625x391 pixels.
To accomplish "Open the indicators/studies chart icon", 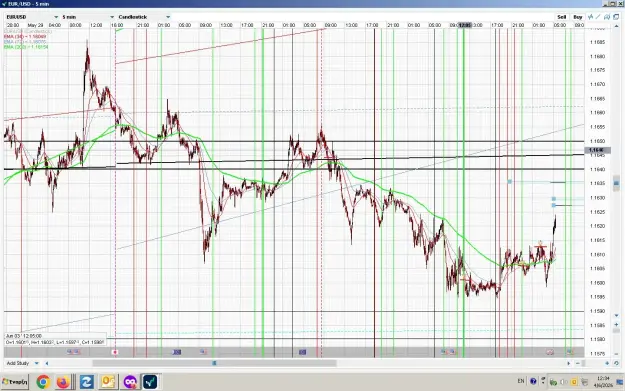I will pyautogui.click(x=591, y=17).
